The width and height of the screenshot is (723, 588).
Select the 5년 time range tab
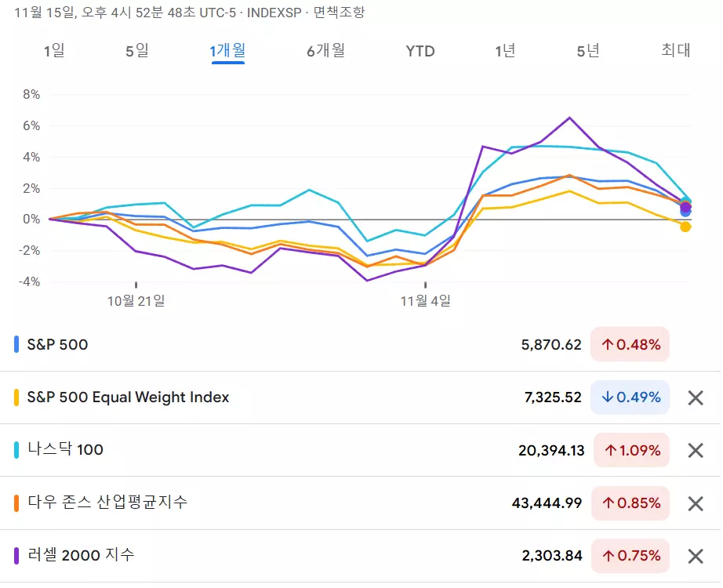(x=588, y=50)
